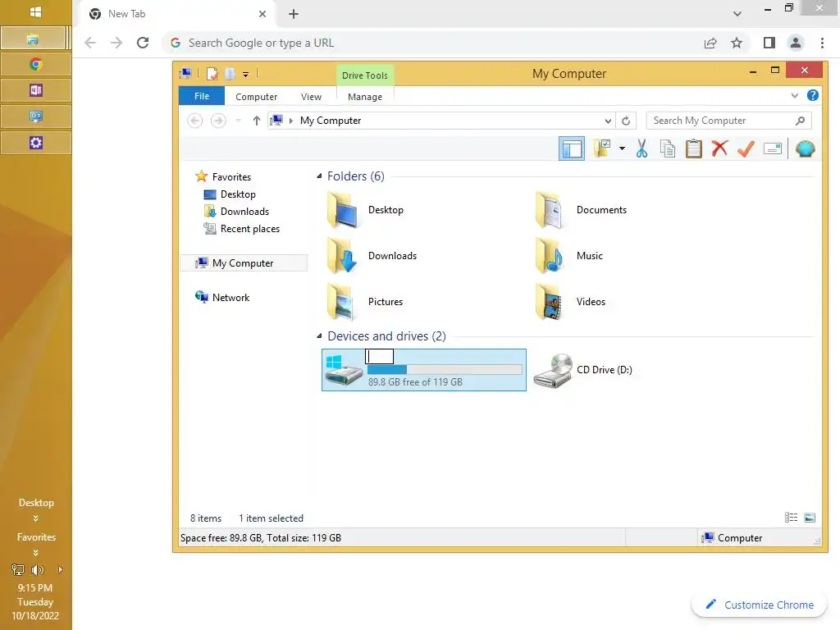Click the C drive capacity bar
This screenshot has height=630, width=840.
[x=445, y=370]
